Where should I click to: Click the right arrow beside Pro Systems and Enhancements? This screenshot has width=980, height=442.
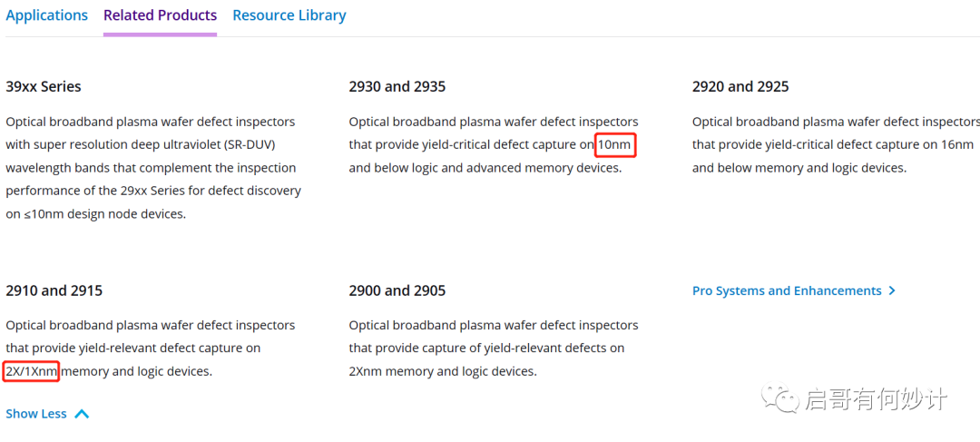[x=892, y=290]
